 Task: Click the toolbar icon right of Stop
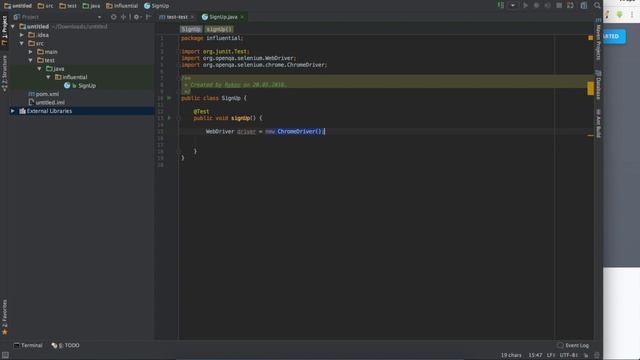(570, 5)
